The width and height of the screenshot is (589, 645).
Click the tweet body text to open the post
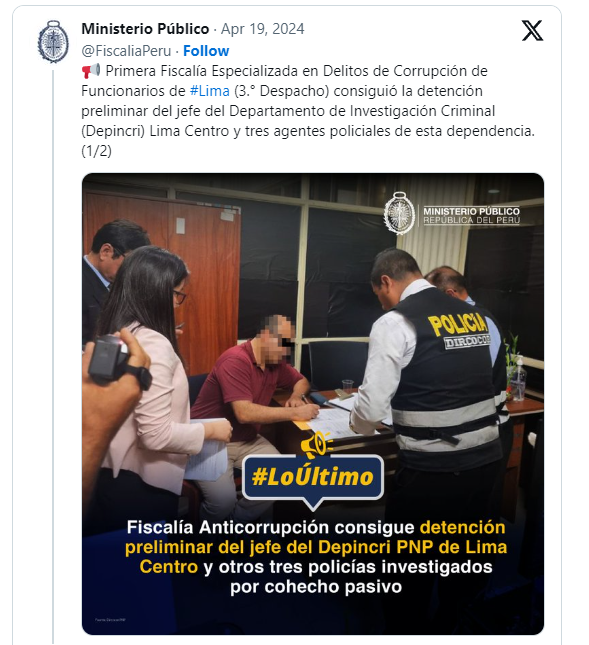[308, 111]
